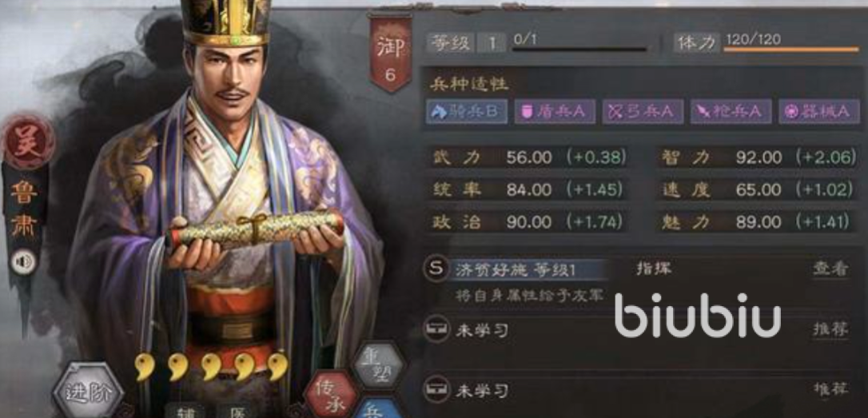
Task: Select the 盾兵A troop type
Action: tap(555, 112)
